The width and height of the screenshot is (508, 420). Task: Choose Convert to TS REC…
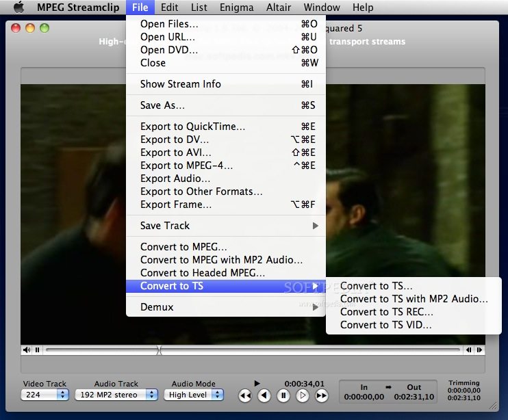click(414, 312)
